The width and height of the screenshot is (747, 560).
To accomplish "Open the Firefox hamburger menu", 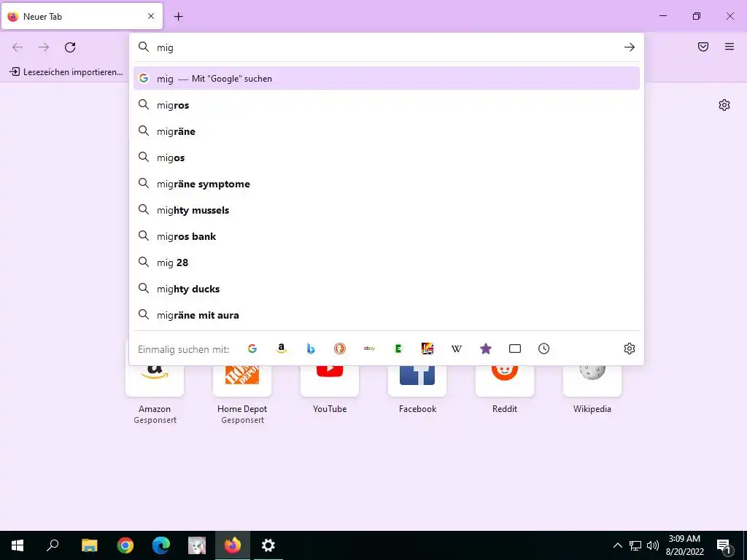I will (729, 47).
